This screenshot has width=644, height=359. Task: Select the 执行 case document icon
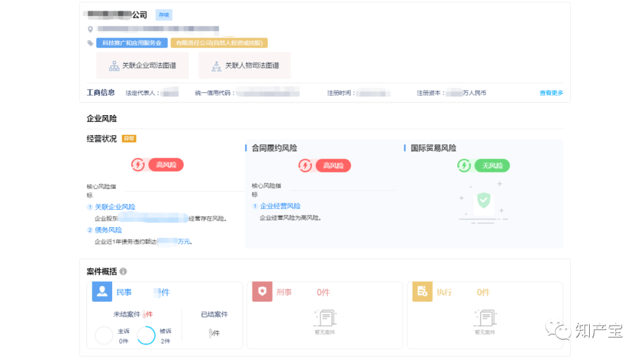422,292
